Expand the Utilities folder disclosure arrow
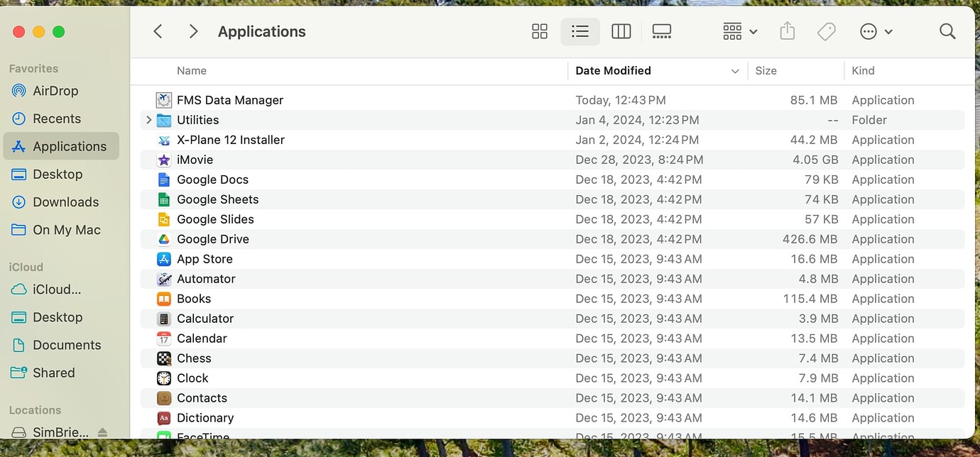This screenshot has height=457, width=980. tap(148, 120)
